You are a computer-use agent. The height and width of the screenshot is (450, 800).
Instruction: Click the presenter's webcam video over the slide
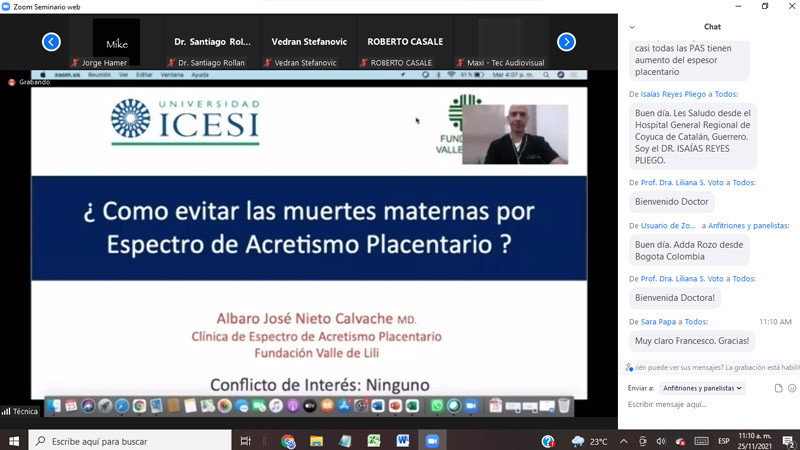[x=515, y=134]
